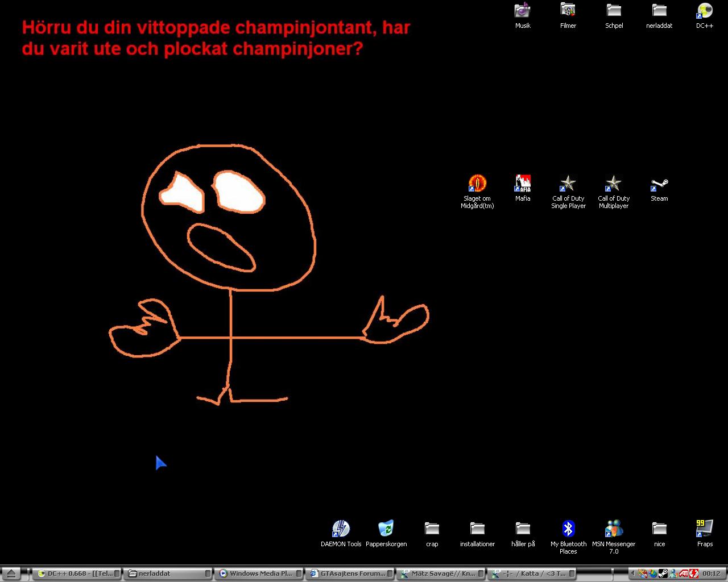Open the Filmer folder icon
The image size is (728, 582).
[568, 15]
